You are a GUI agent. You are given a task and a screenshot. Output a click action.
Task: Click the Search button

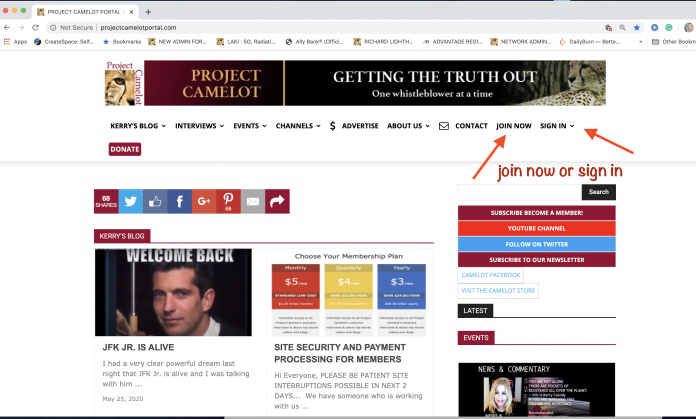599,192
